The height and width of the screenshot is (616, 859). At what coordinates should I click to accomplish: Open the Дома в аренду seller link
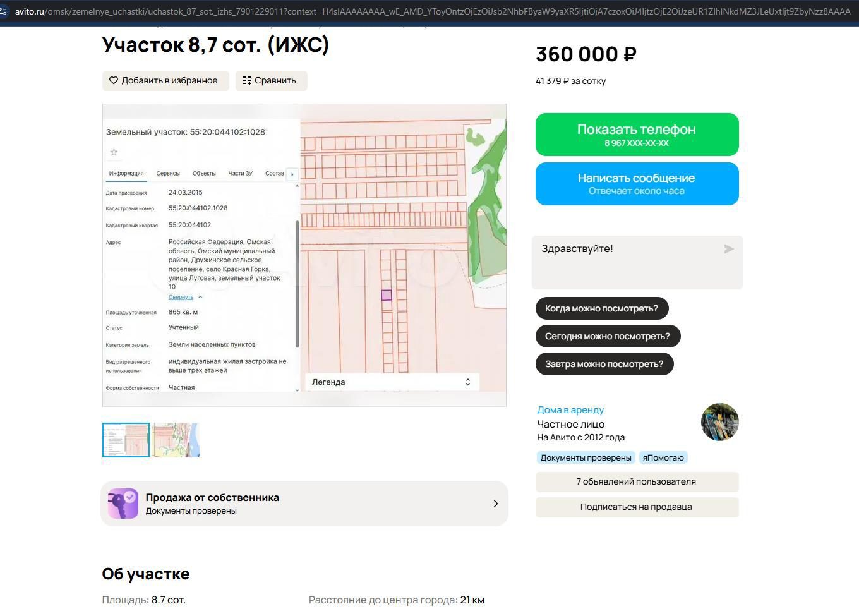[570, 410]
